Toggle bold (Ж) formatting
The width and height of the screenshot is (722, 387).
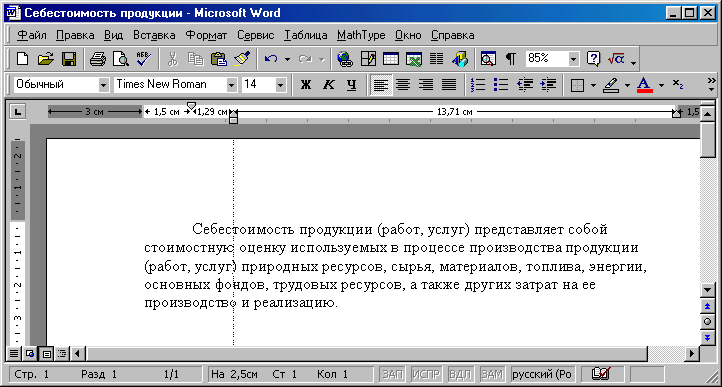(x=306, y=85)
